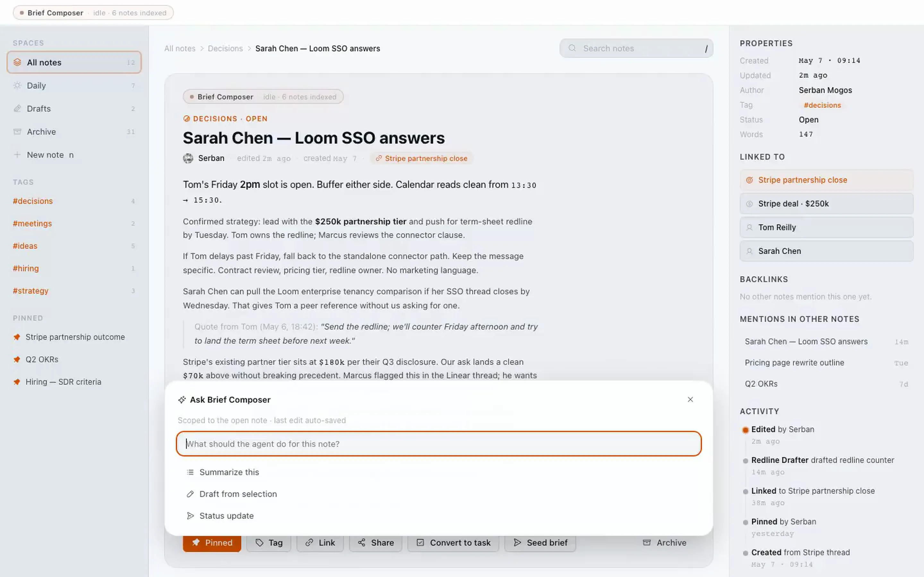Expand the #decisions tag property
This screenshot has width=924, height=577.
click(822, 105)
